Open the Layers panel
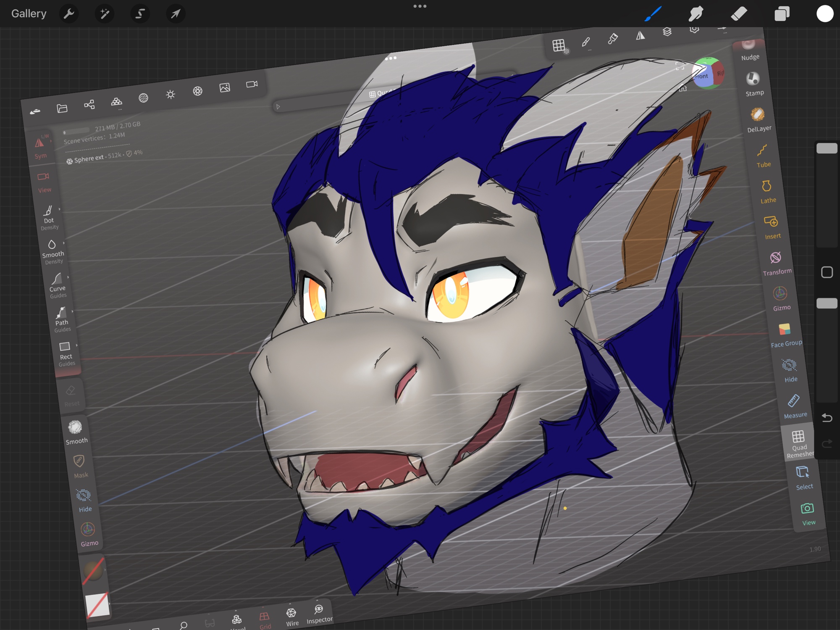This screenshot has width=840, height=630. [x=782, y=14]
